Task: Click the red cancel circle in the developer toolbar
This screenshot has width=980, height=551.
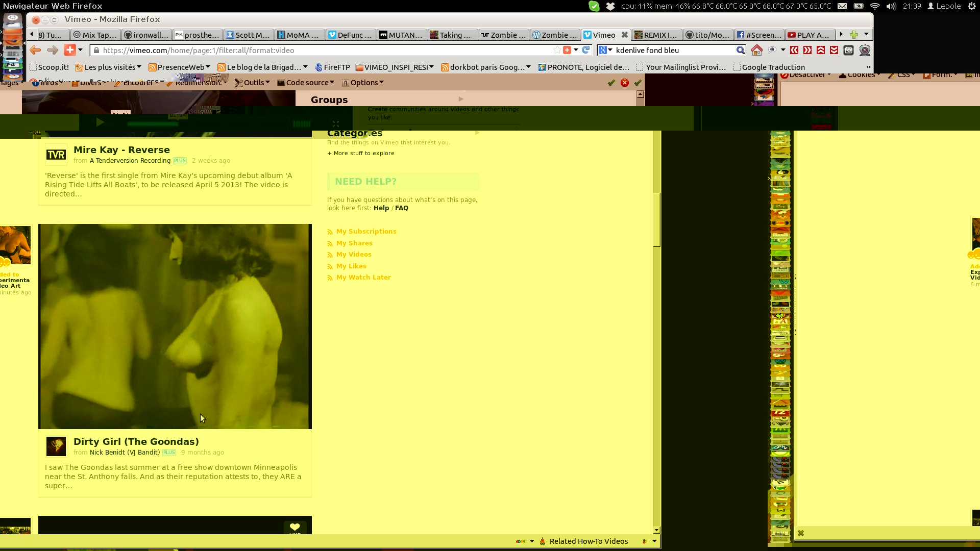Action: [624, 83]
